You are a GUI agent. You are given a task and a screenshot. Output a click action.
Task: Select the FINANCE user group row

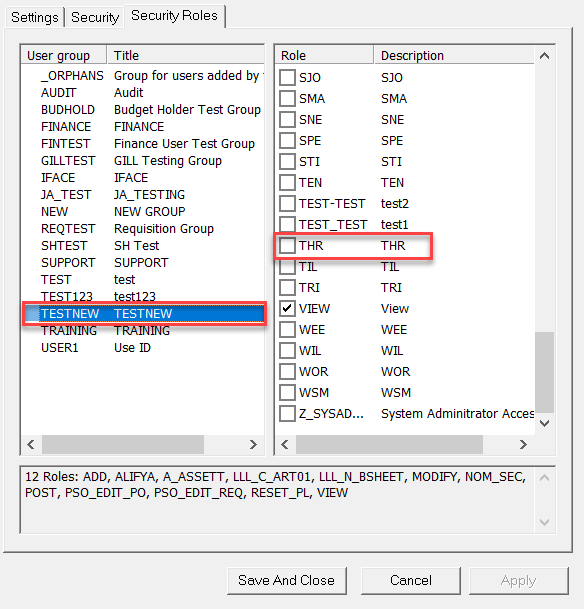click(x=143, y=127)
